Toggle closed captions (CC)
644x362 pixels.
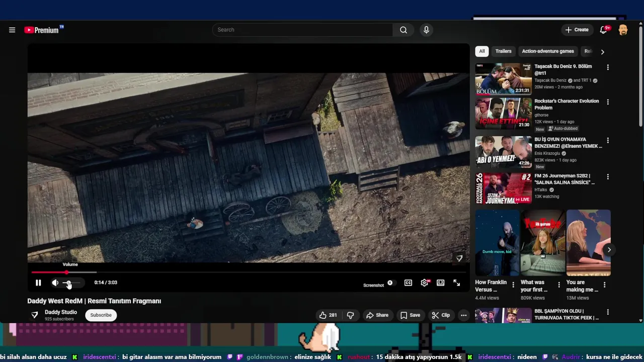point(408,283)
